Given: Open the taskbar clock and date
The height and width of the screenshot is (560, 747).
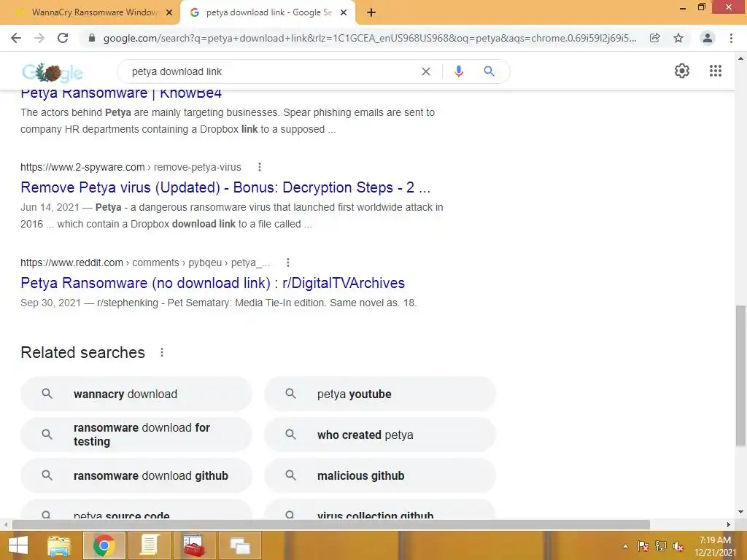Looking at the screenshot, I should coord(715,546).
